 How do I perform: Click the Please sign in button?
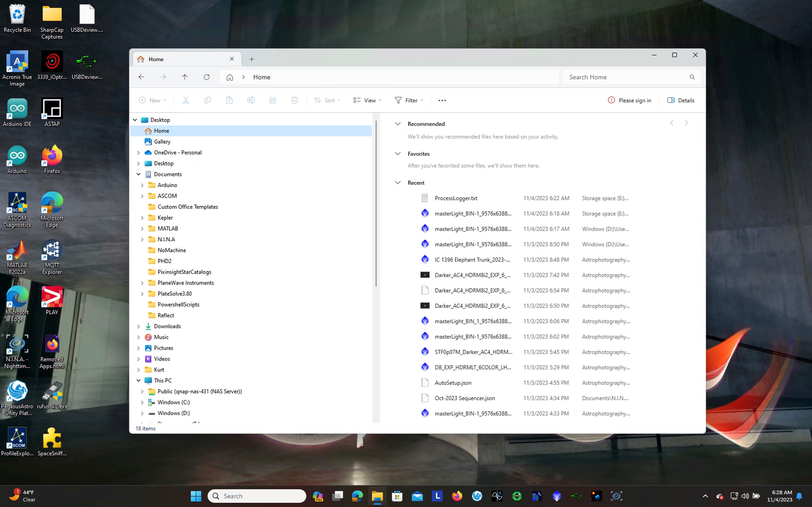629,100
